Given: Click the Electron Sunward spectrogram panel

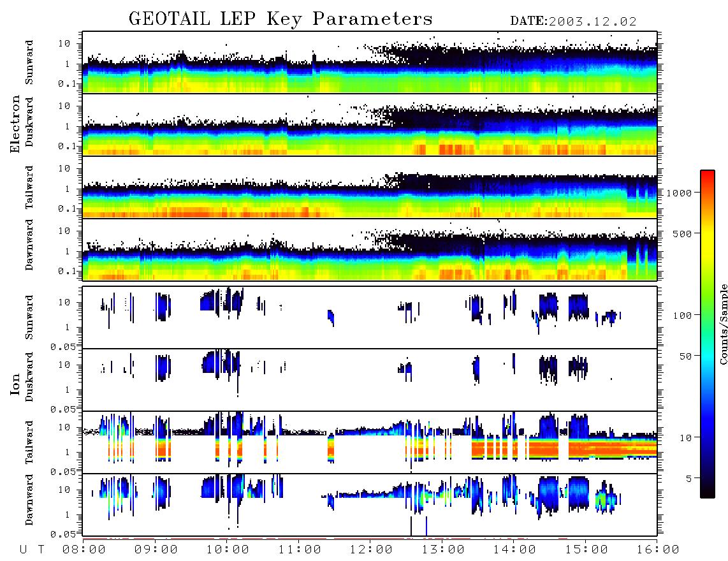Looking at the screenshot, I should click(370, 62).
